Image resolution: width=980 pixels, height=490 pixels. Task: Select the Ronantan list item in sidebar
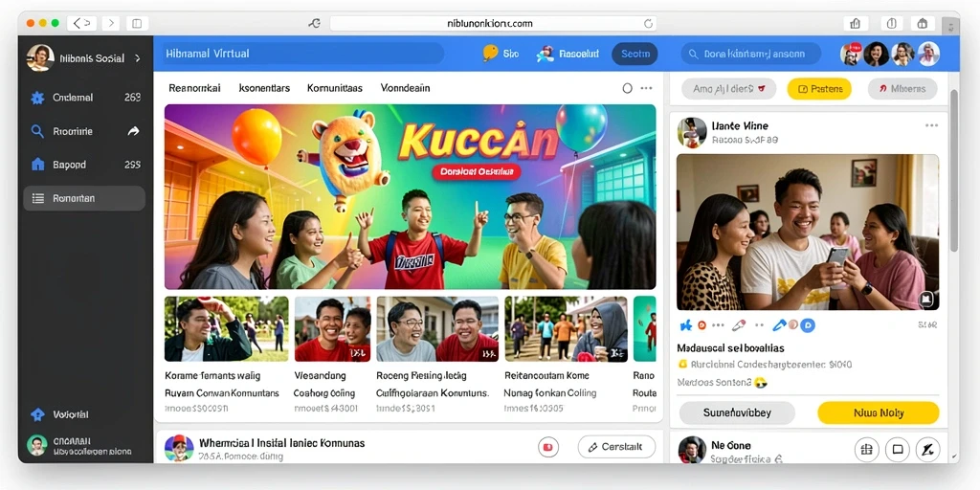(84, 198)
